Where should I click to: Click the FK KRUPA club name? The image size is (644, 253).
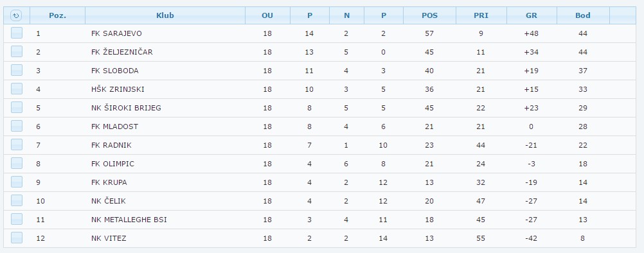coord(109,182)
